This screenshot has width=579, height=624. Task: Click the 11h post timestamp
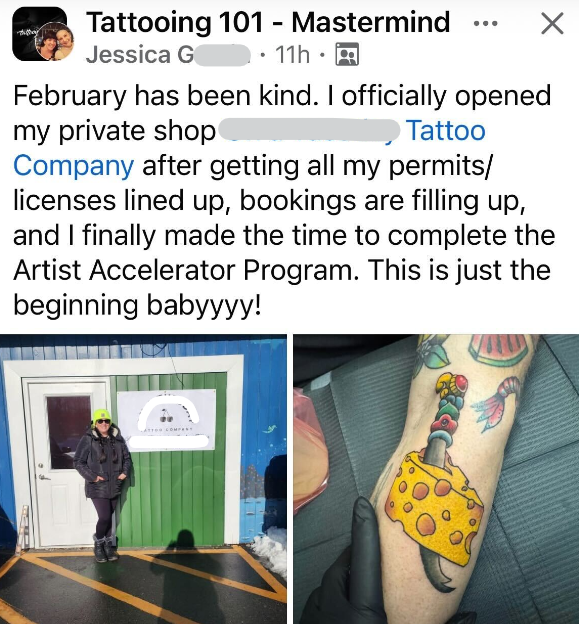pyautogui.click(x=292, y=55)
